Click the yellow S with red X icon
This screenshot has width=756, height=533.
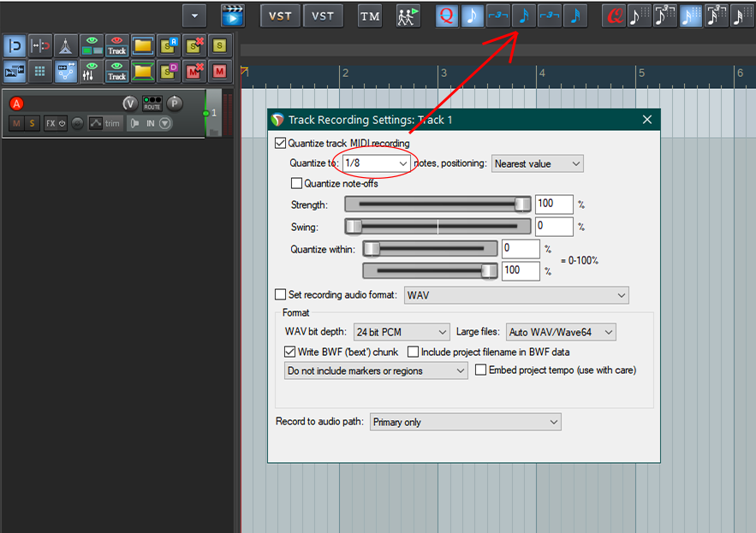[x=194, y=46]
